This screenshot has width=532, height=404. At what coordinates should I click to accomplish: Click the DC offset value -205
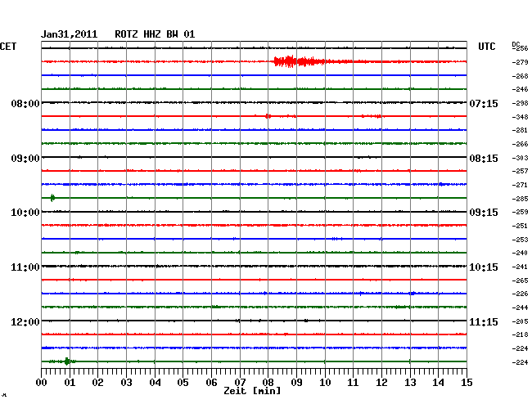pos(520,321)
